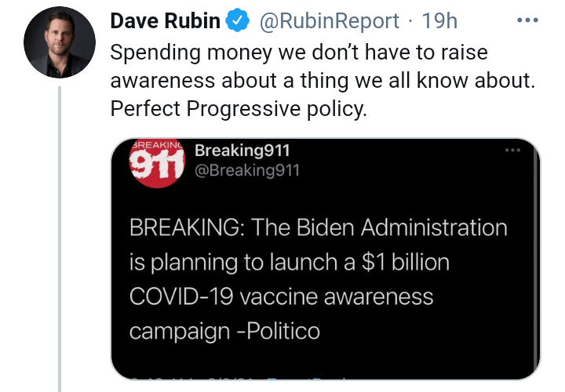Click the Breaking911 display name
The image size is (565, 392).
242,151
